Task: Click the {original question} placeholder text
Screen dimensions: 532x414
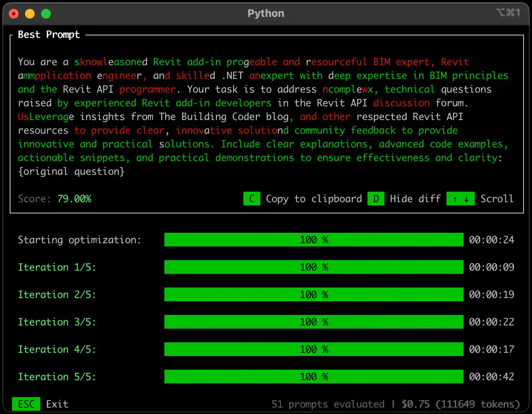Action: 71,171
